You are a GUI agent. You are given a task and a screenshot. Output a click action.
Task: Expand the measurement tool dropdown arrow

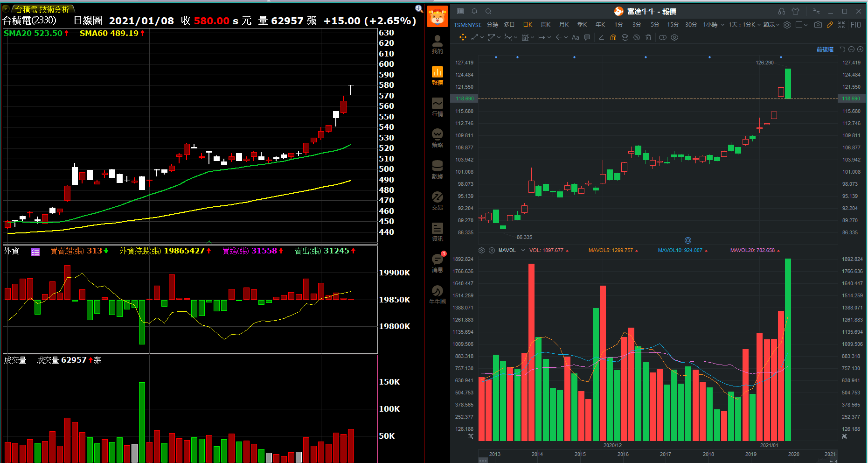pos(549,37)
